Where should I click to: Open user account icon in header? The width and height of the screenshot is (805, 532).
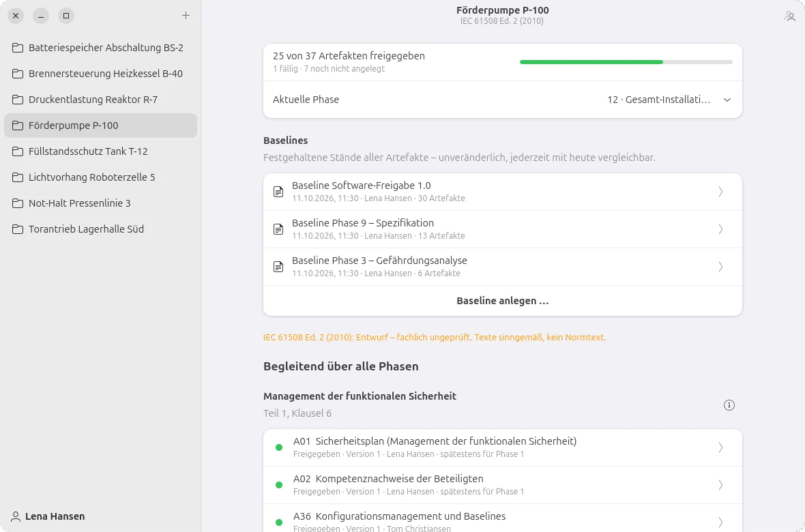tap(790, 16)
